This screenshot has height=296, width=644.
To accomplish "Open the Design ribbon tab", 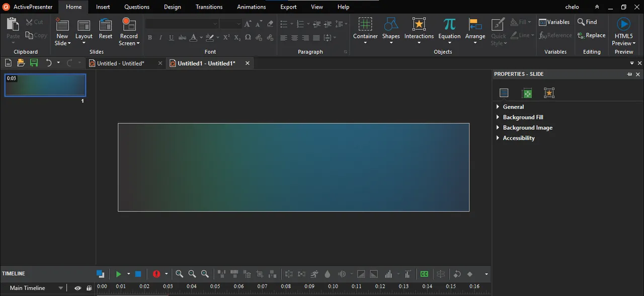I will [173, 7].
